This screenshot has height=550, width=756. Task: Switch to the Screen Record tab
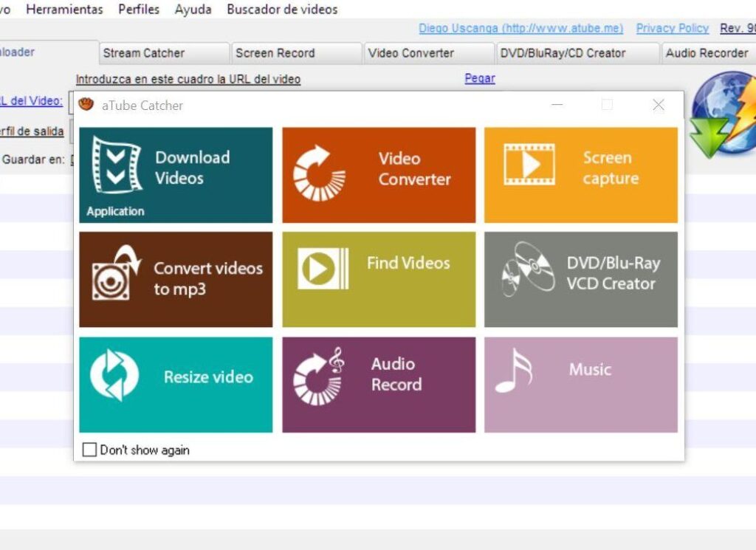coord(297,53)
